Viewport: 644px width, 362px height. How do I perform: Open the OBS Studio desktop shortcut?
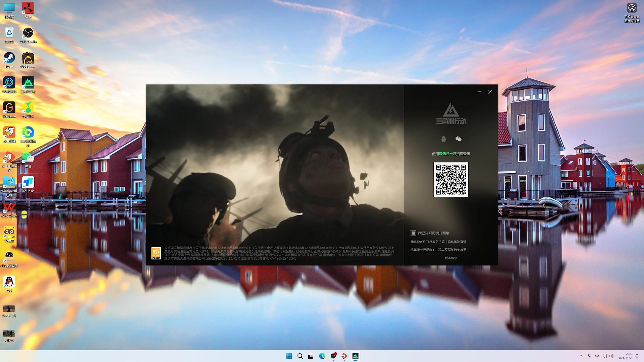[x=28, y=35]
